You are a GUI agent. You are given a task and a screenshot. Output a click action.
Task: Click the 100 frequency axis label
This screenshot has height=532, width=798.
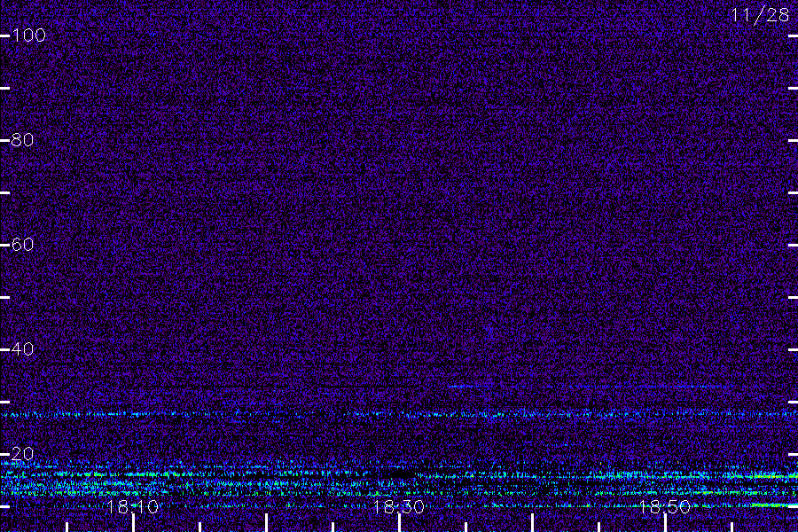(28, 35)
